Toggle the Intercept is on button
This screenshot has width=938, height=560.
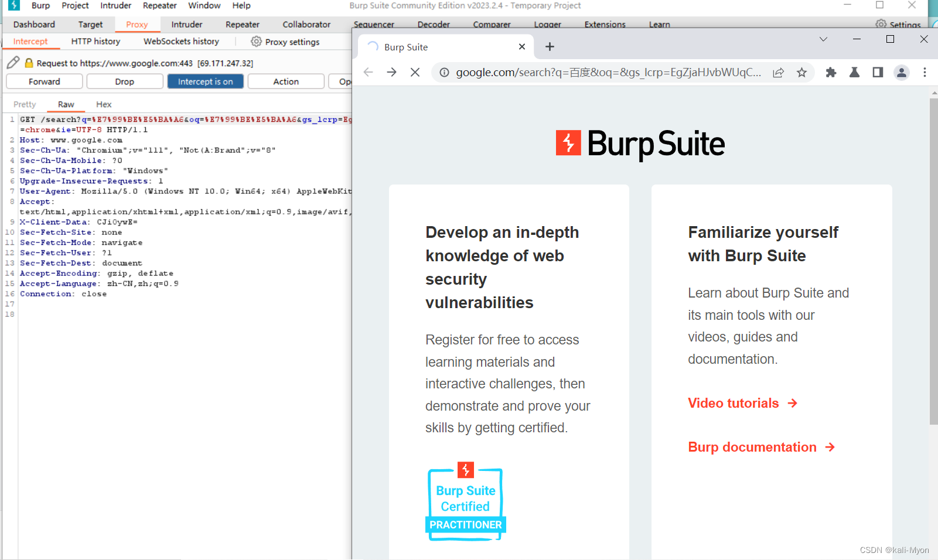point(206,81)
